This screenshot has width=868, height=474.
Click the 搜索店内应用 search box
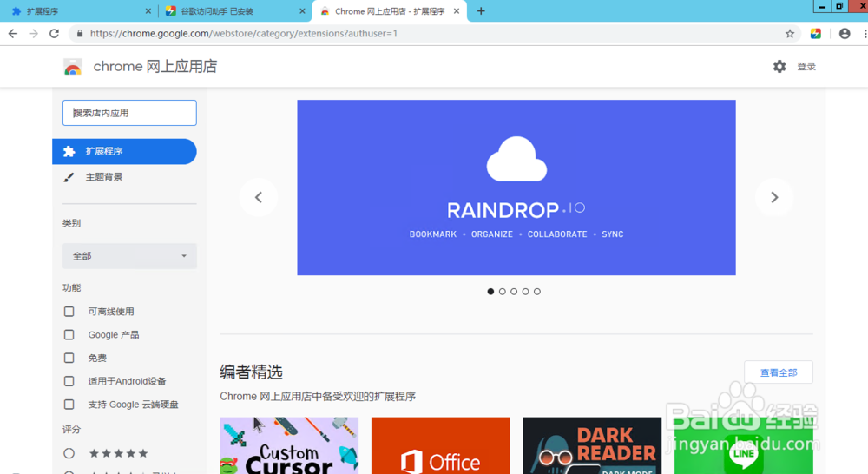[x=129, y=113]
